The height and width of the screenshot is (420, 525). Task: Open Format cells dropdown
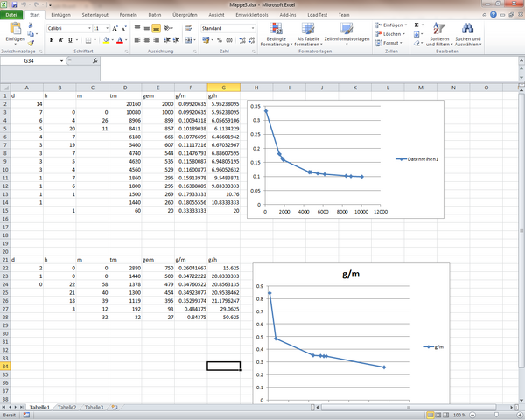click(x=388, y=43)
